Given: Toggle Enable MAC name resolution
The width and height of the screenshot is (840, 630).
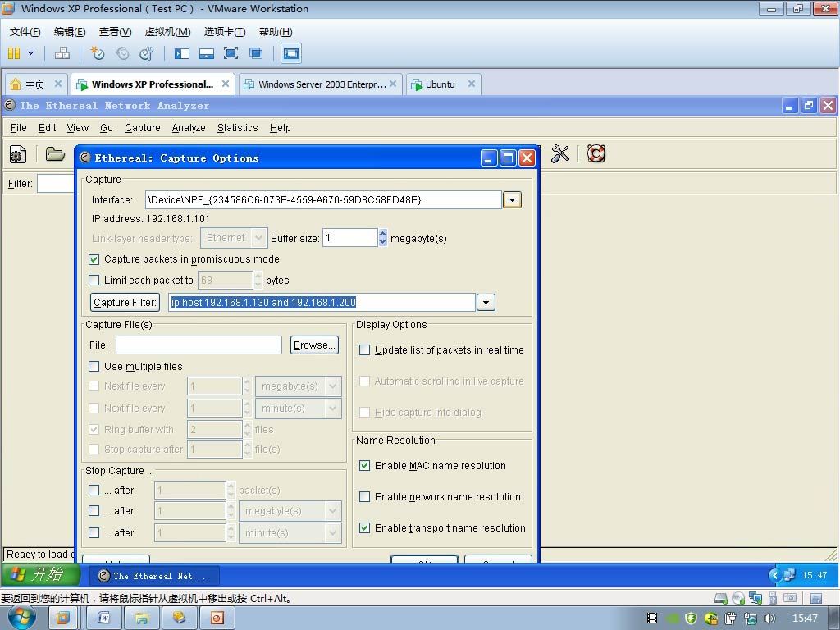Looking at the screenshot, I should click(365, 466).
